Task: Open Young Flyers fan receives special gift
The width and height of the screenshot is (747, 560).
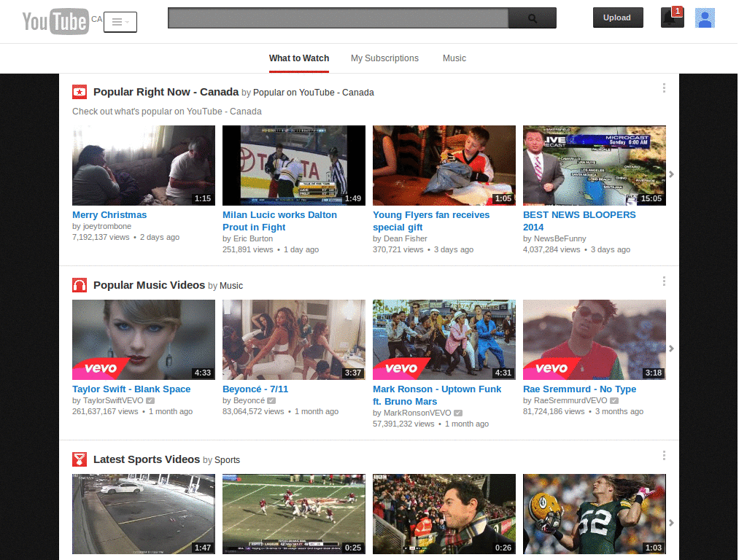Action: pos(431,221)
